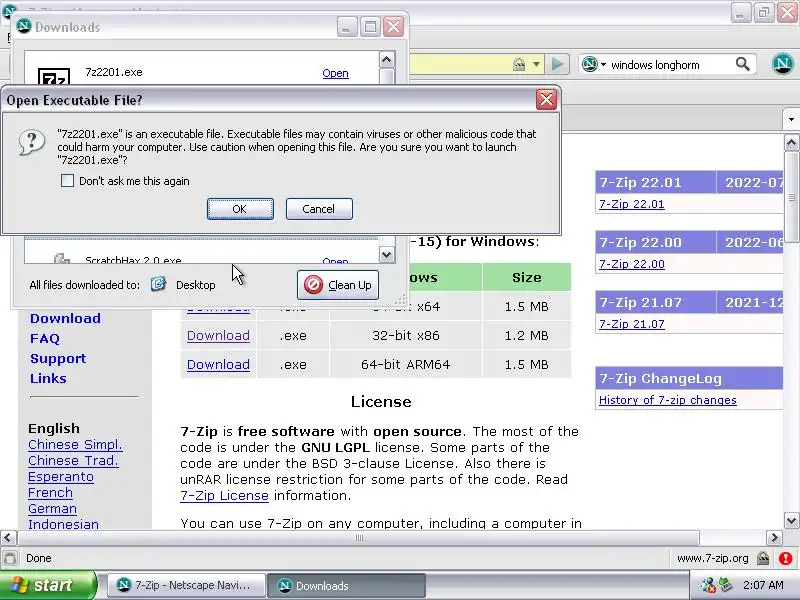Viewport: 800px width, 600px height.
Task: Click the page scrollbar down arrow
Action: 791,521
